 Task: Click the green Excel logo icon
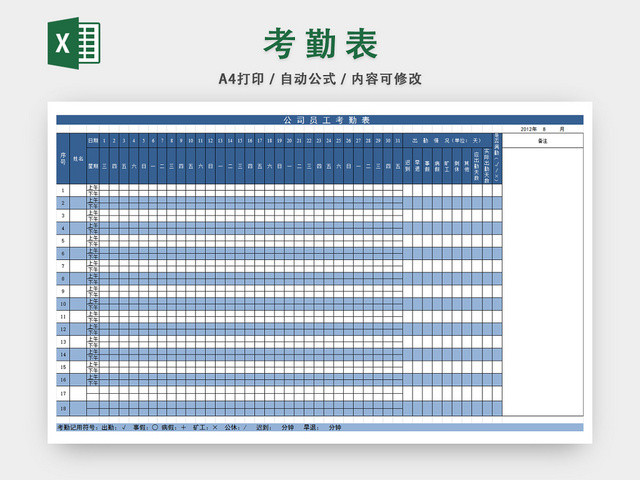74,43
